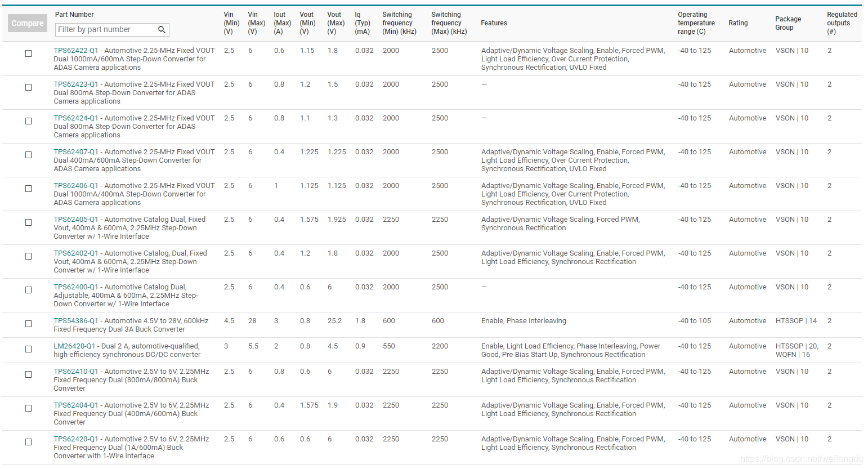Click the Rating column header
Viewport: 868px width, 469px height.
[x=738, y=23]
